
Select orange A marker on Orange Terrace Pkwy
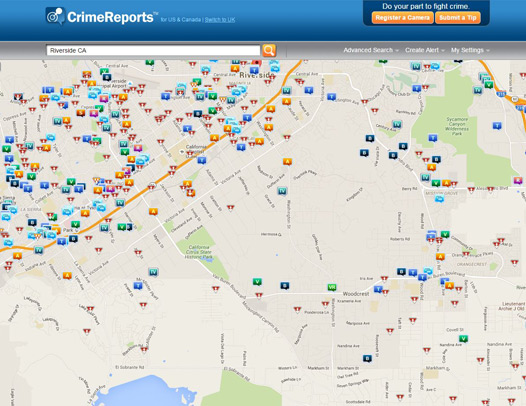tap(440, 257)
